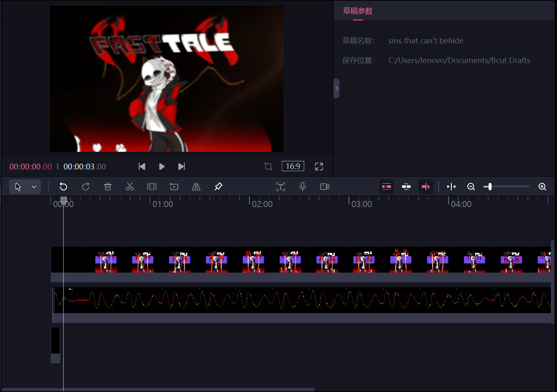Click the timeline playhead handle
Viewport: 557px width, 392px height.
(x=63, y=200)
